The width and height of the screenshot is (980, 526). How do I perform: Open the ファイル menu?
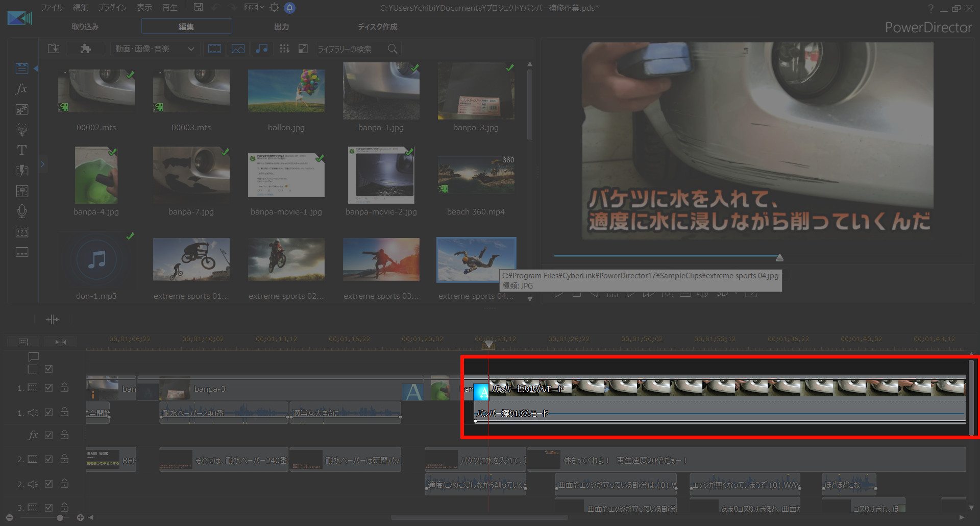(52, 7)
